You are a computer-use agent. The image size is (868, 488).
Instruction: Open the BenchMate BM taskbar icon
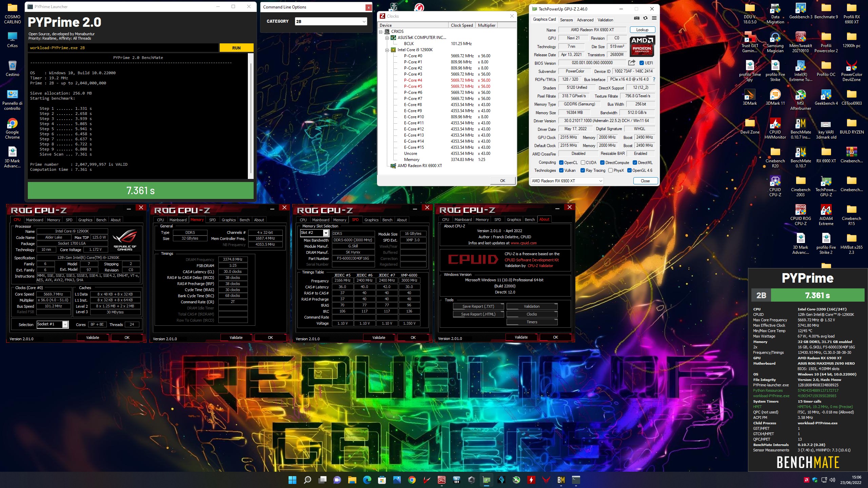click(561, 480)
